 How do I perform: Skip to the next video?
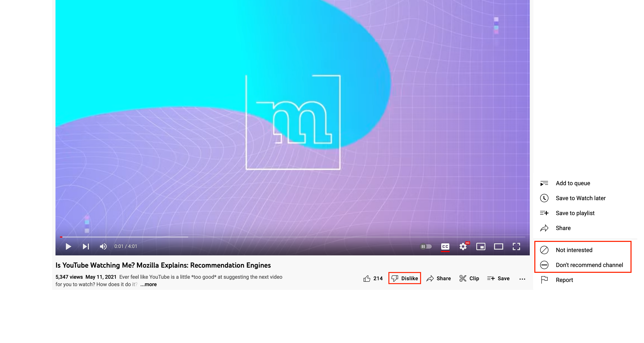pos(86,247)
